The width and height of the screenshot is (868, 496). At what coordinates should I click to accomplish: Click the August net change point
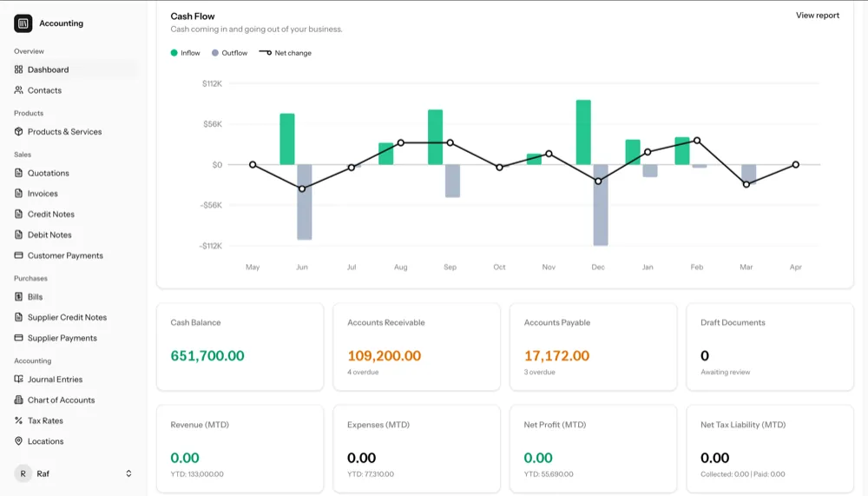[x=401, y=143]
